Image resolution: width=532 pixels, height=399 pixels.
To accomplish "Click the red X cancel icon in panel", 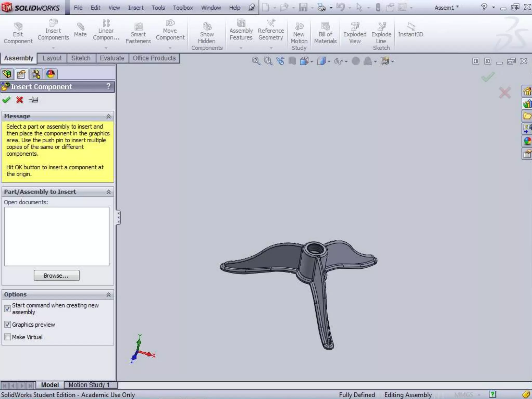I will [19, 100].
